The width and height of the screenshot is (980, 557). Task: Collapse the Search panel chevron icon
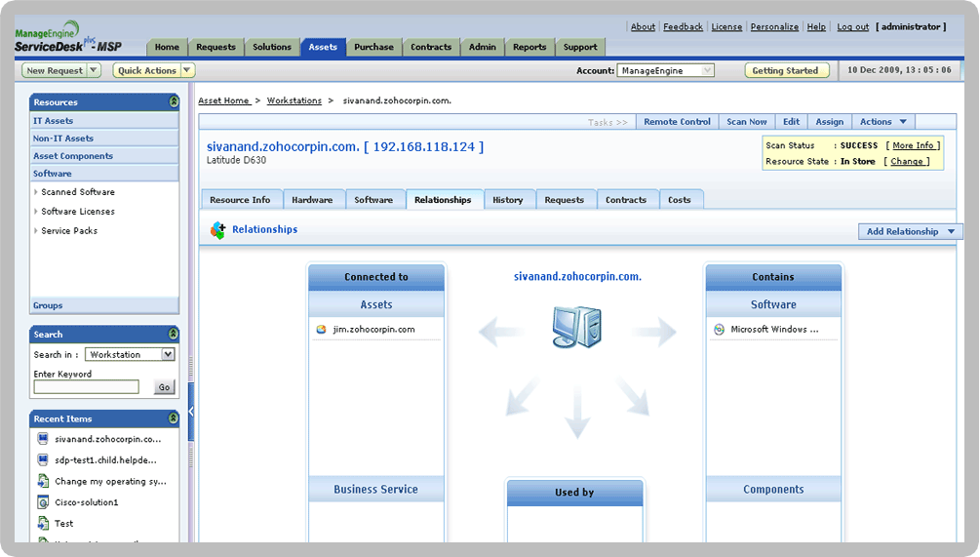[174, 334]
